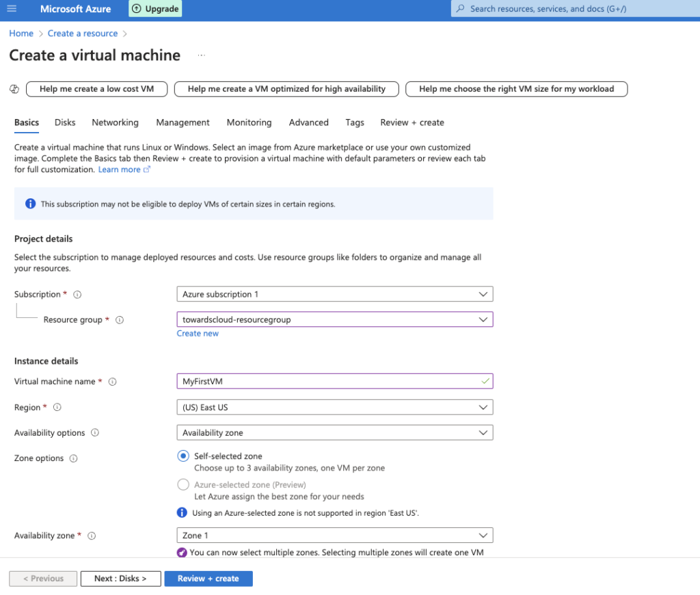The height and width of the screenshot is (595, 700).
Task: Open the Availability zone dropdown
Action: click(x=335, y=535)
